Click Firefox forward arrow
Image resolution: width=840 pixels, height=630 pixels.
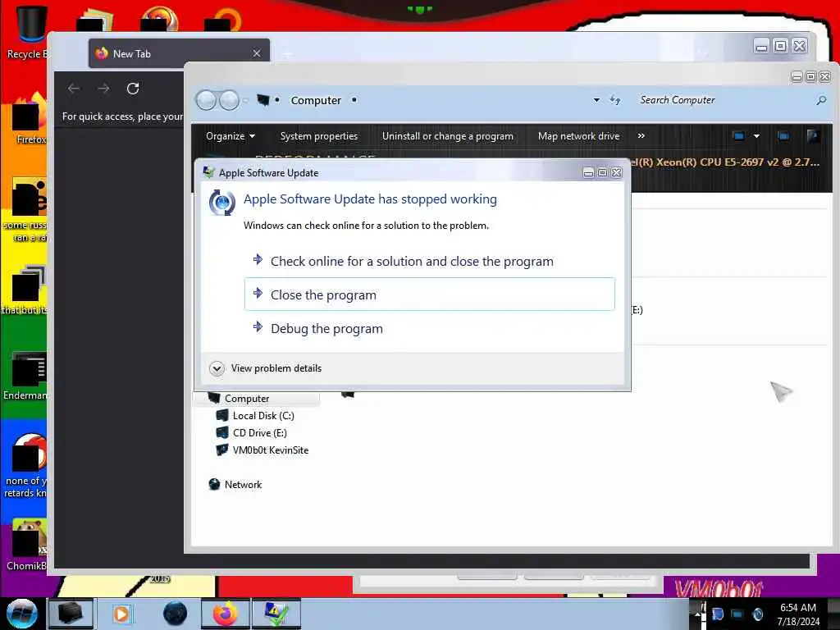(103, 89)
